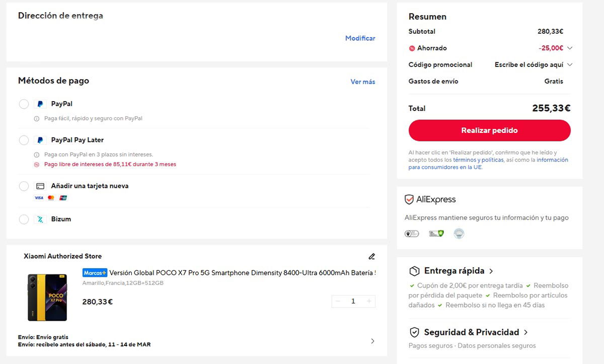Select PayPal Pay Later option
604x364 pixels.
pos(24,140)
